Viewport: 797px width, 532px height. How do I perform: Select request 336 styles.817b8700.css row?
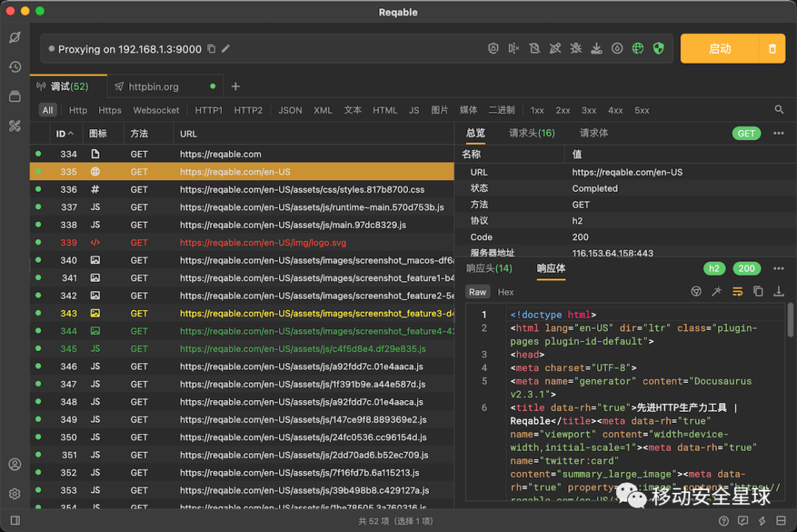242,190
